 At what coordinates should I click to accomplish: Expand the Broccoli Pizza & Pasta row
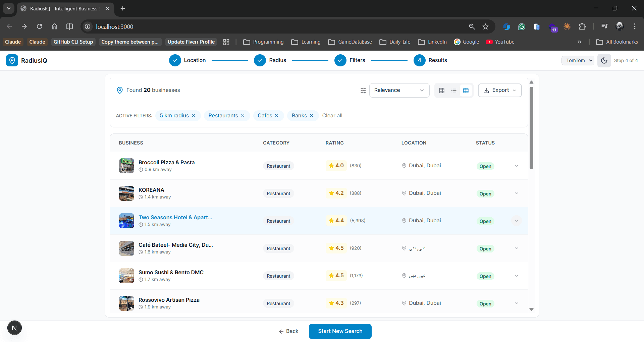coord(517,166)
